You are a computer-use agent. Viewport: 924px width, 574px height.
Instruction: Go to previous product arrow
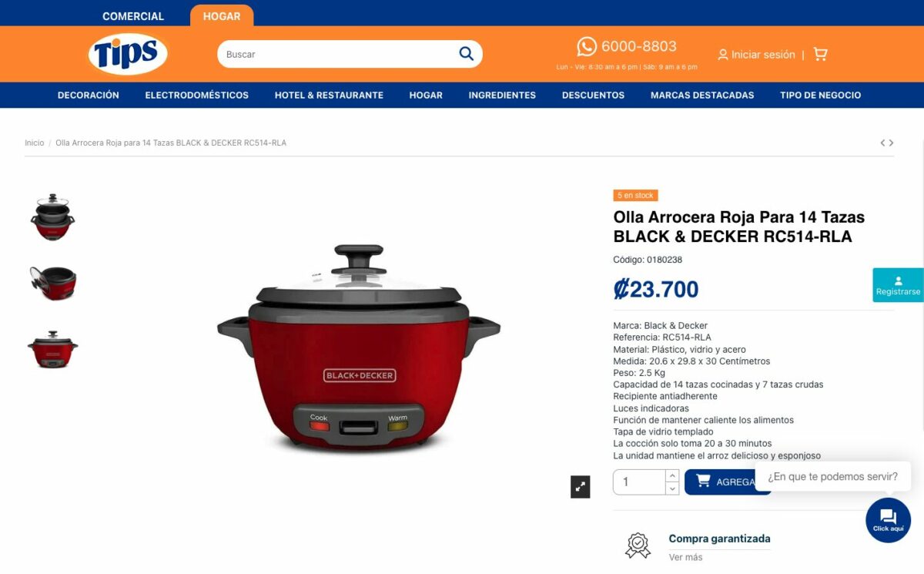[x=883, y=143]
